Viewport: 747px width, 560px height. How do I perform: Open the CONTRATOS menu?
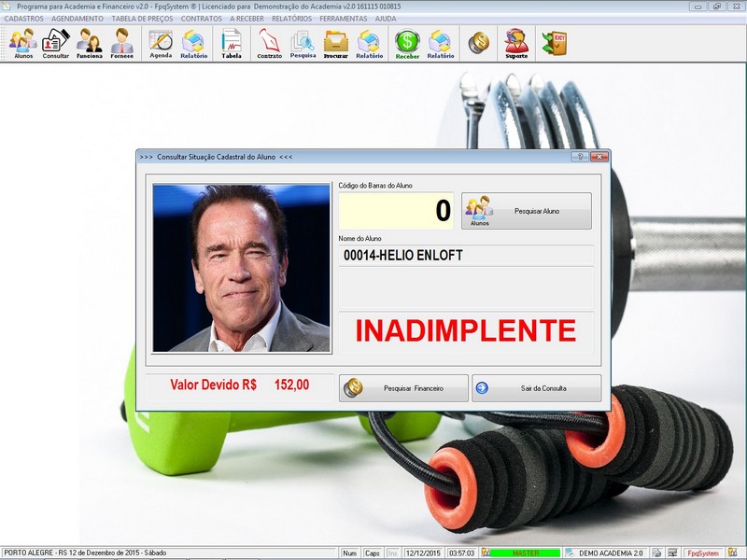tap(201, 19)
